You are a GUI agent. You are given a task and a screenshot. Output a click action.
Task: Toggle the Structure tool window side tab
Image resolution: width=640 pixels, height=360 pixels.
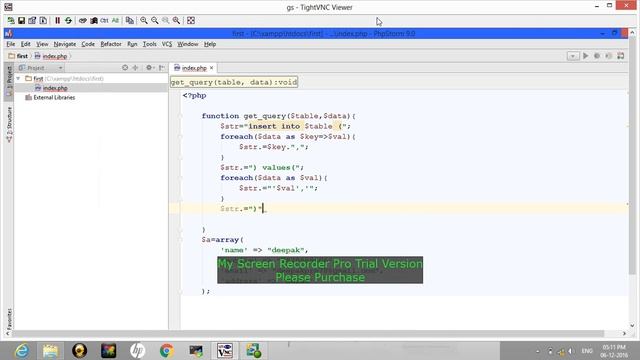[9, 124]
